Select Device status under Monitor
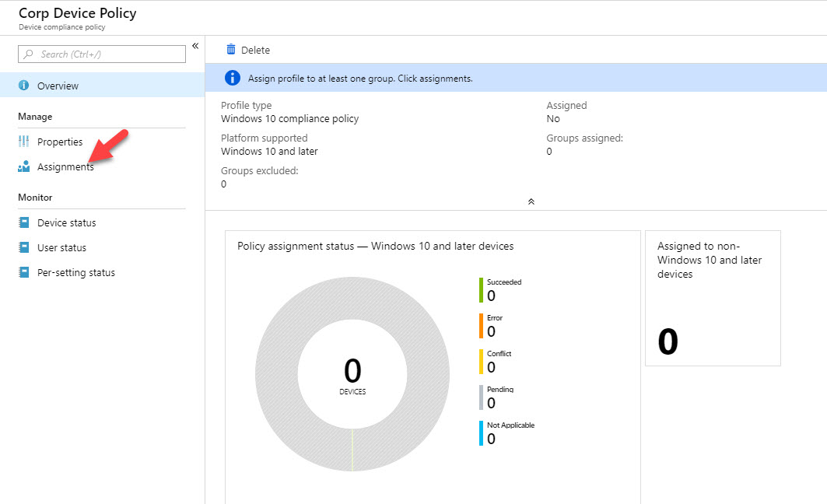Viewport: 827px width, 504px height. point(66,222)
